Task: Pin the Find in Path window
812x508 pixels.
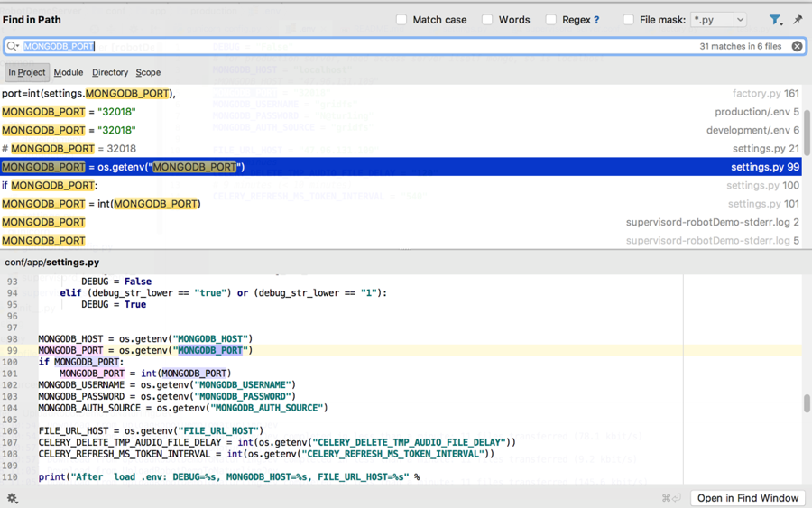Action: click(x=798, y=20)
